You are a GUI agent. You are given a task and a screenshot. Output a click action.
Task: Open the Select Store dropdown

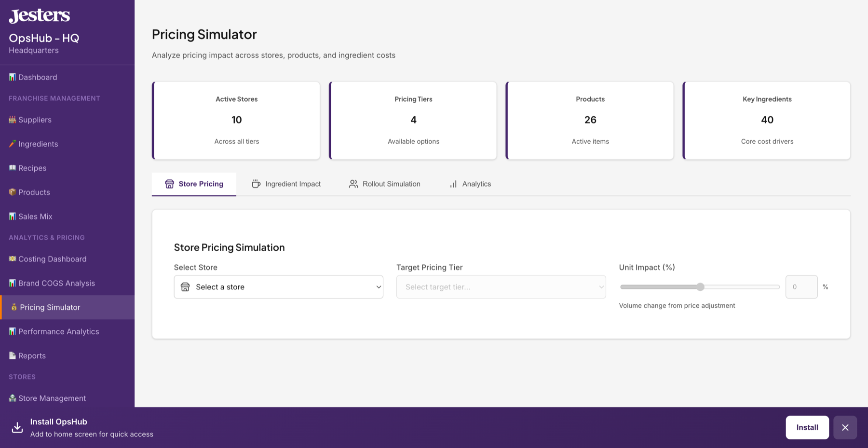pos(278,286)
